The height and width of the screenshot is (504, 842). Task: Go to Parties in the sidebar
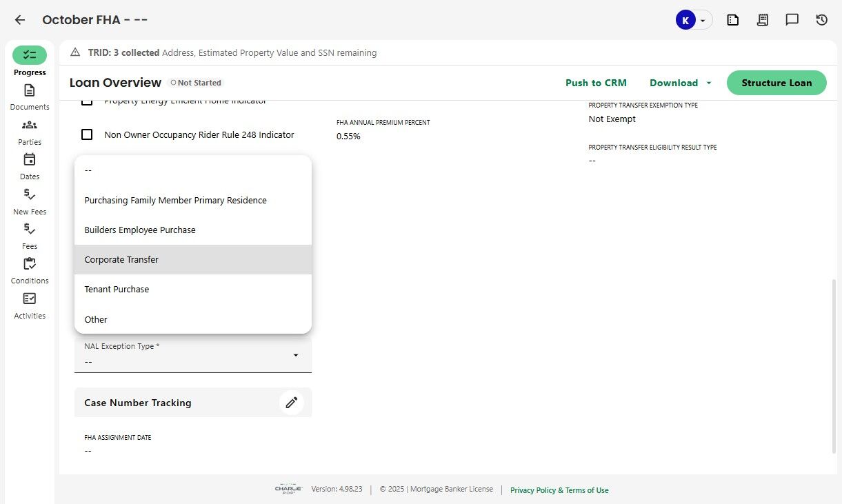(x=30, y=125)
